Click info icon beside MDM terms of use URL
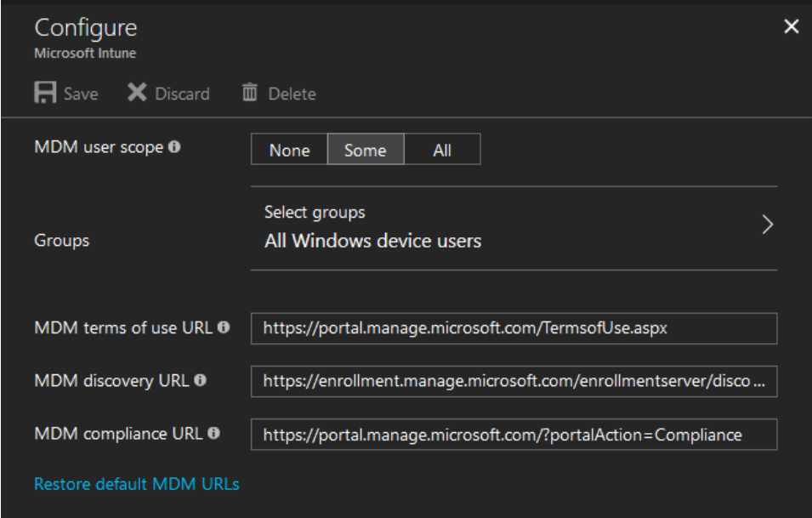Image resolution: width=812 pixels, height=518 pixels. coord(224,327)
